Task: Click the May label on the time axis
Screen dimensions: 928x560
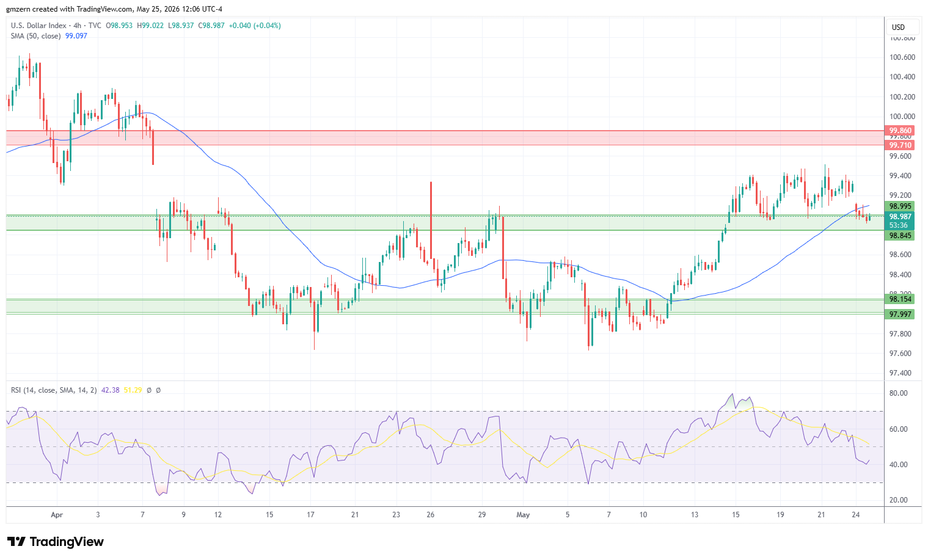Action: pos(523,515)
